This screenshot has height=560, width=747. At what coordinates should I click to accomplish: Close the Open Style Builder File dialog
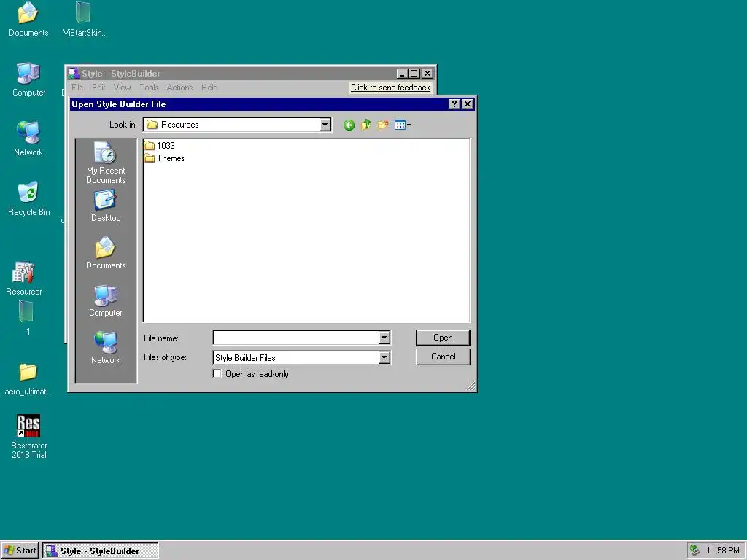coord(468,104)
